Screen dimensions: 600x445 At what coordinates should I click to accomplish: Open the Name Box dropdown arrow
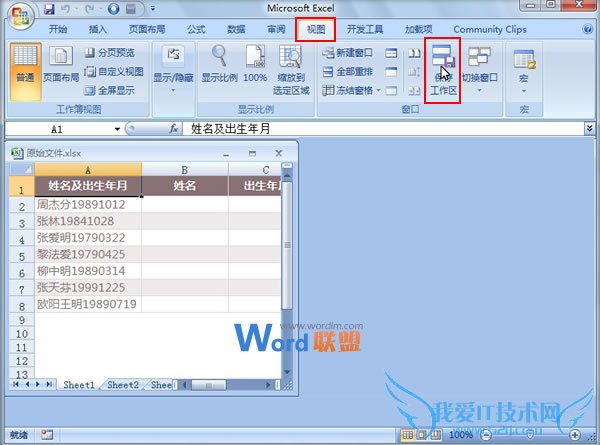point(117,129)
